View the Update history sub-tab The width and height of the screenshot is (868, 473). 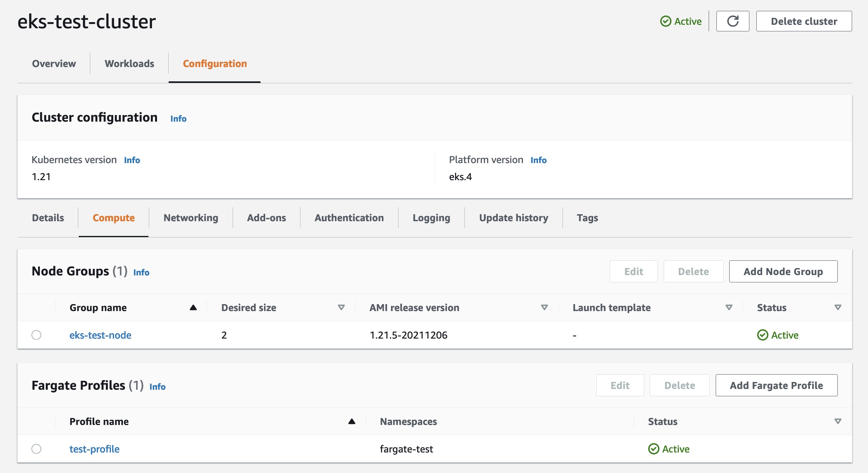(514, 218)
